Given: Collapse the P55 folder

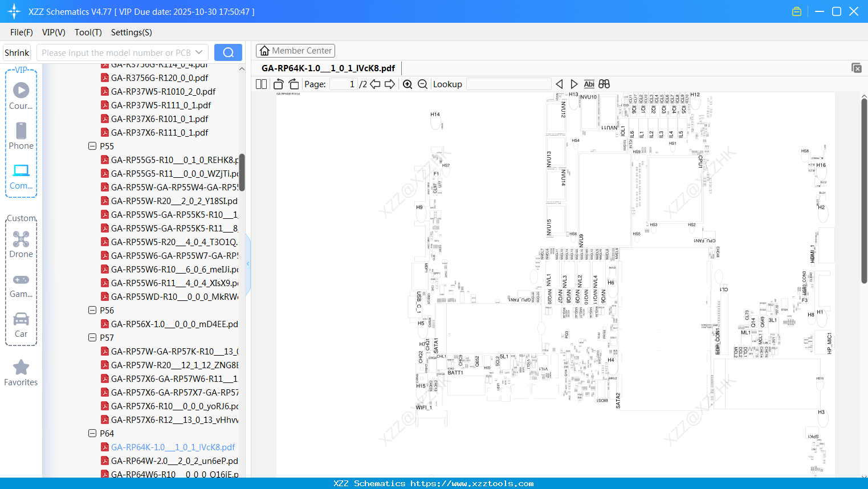Looking at the screenshot, I should tap(92, 146).
